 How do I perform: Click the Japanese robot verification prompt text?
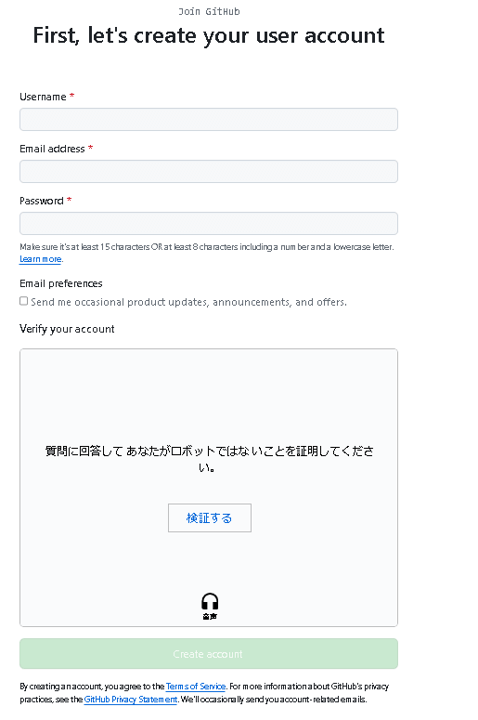209,459
